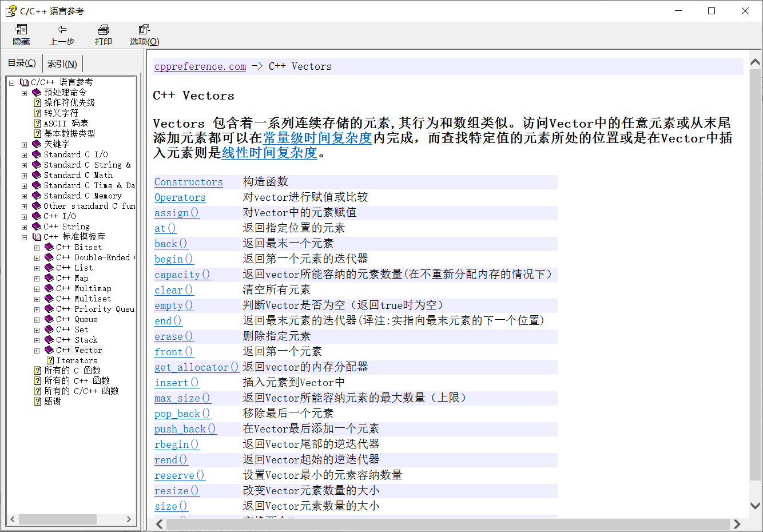
Task: Click the content pane horizontal scroll-right arrow
Action: coord(737,524)
